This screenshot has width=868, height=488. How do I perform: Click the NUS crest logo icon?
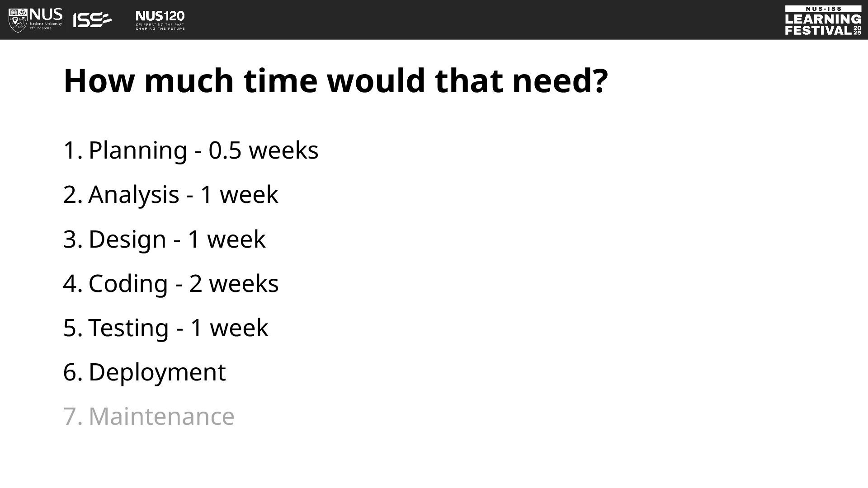[x=18, y=20]
